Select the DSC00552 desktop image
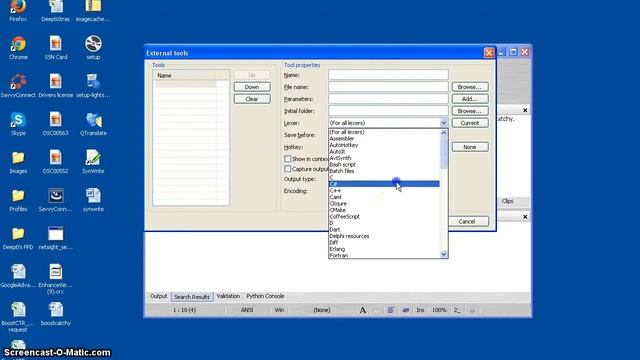640x360 pixels. (x=56, y=161)
